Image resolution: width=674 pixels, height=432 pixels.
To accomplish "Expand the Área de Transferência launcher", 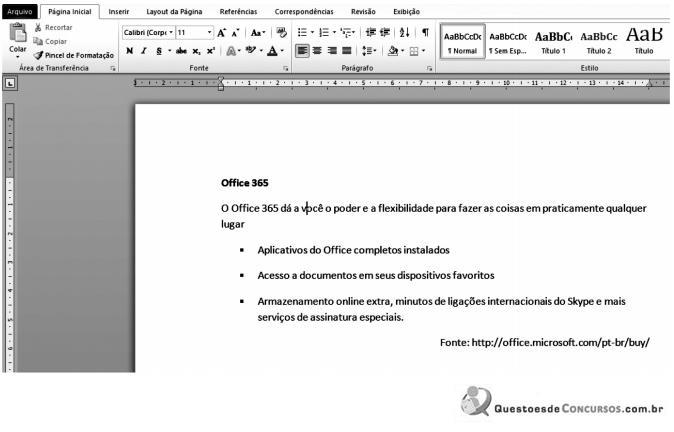I will (x=113, y=68).
